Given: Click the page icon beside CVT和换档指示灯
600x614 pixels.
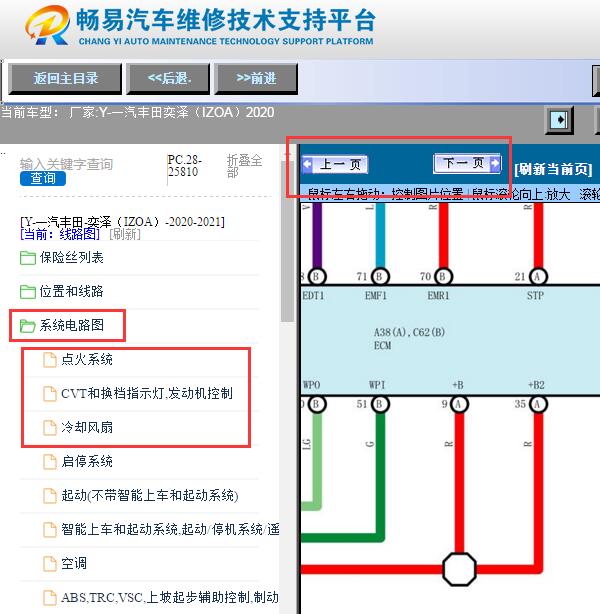Looking at the screenshot, I should (x=49, y=394).
